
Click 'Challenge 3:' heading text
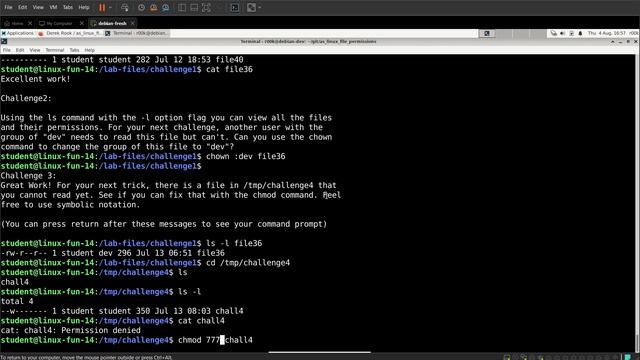point(28,176)
